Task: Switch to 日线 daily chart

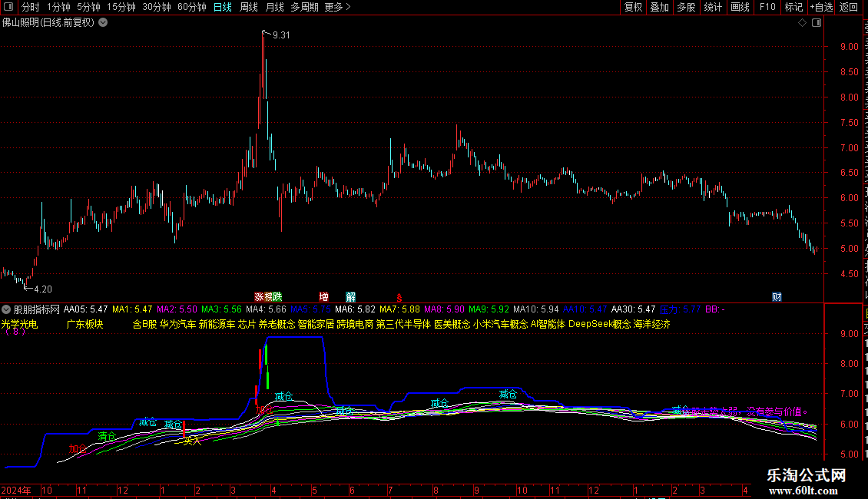Action: click(223, 7)
